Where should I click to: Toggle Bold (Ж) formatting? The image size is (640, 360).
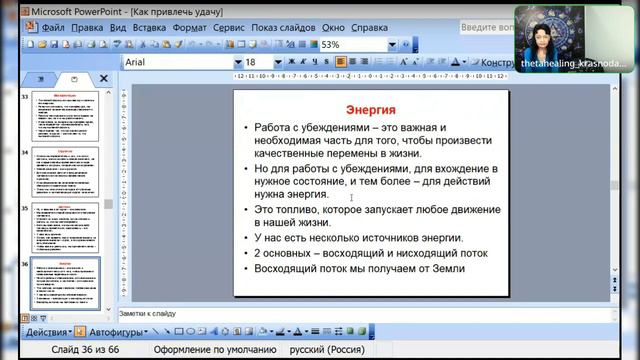pos(291,62)
